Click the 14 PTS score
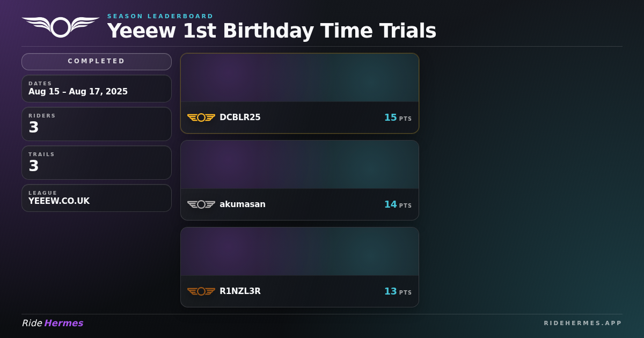Image resolution: width=644 pixels, height=338 pixels. (x=398, y=204)
